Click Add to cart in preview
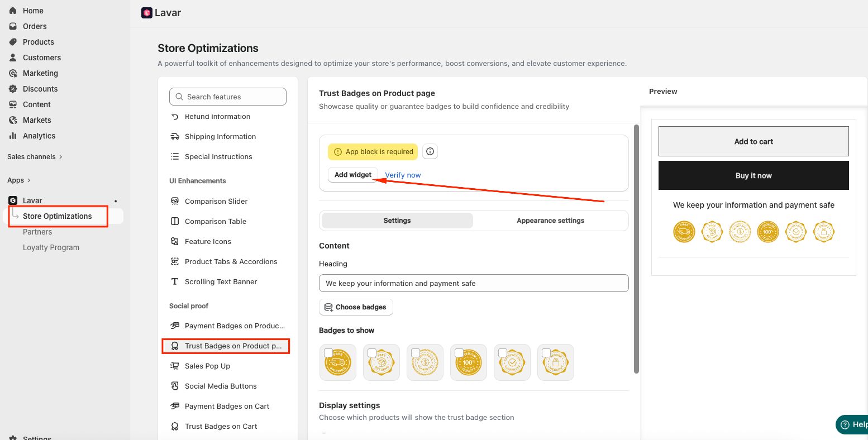Image resolution: width=868 pixels, height=440 pixels. point(753,141)
